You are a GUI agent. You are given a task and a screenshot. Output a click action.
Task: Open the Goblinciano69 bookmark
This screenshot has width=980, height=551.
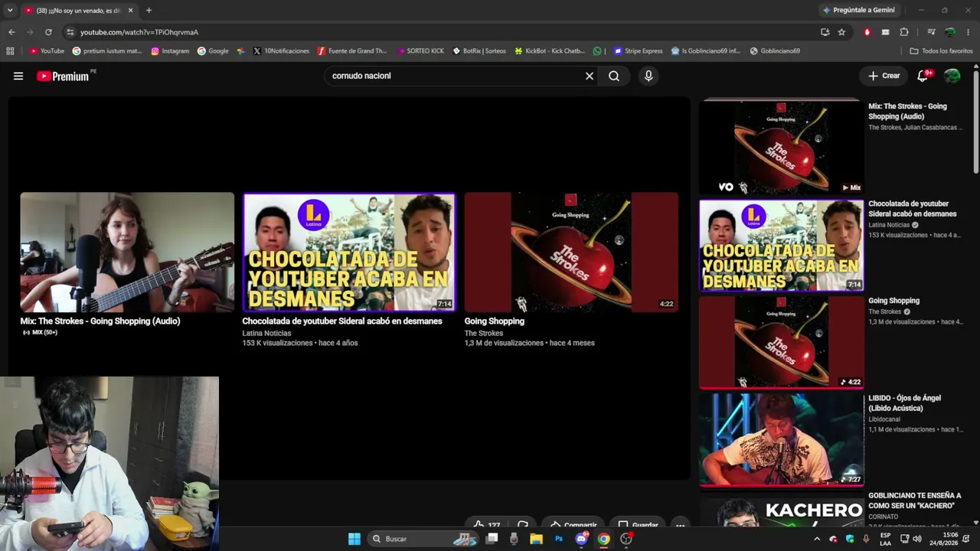tap(775, 51)
